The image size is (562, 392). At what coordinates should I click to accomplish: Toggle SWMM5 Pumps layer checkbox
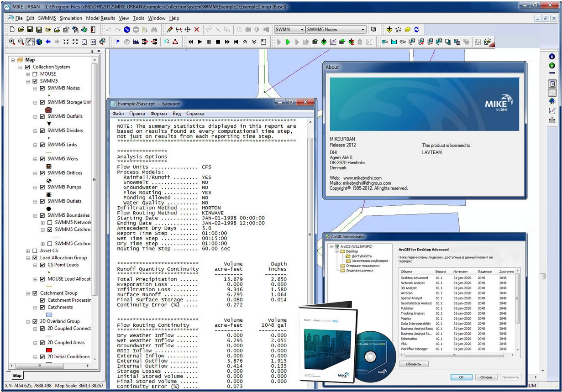tap(42, 187)
